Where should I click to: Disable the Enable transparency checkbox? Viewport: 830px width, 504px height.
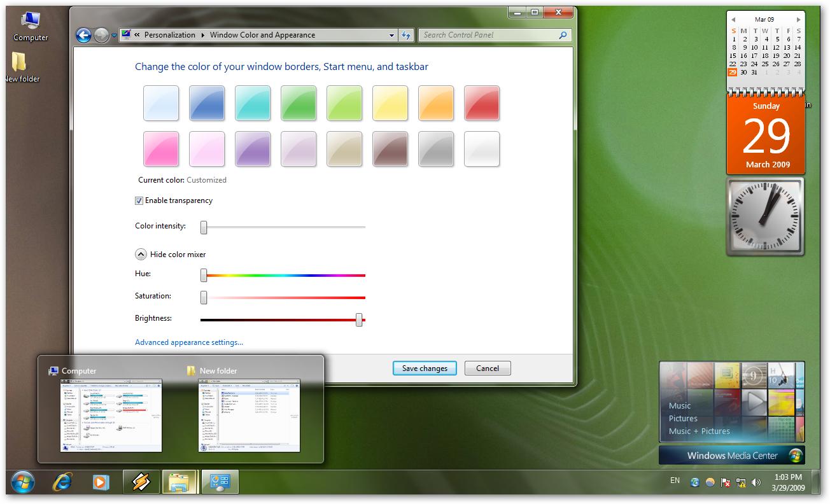(x=139, y=200)
